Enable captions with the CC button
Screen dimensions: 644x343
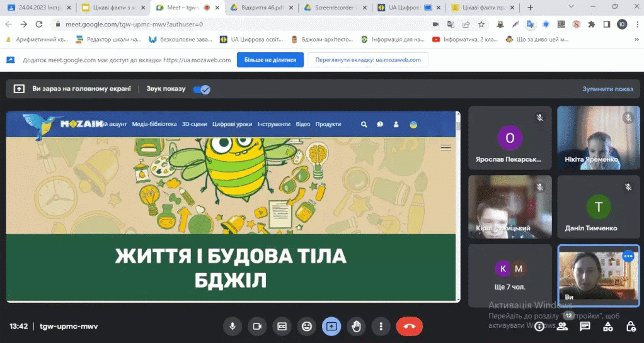[282, 326]
